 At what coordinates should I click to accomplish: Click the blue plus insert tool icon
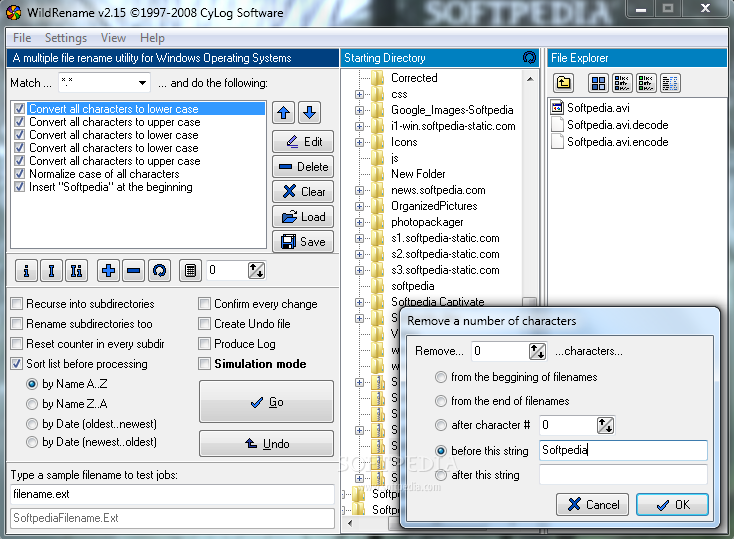coord(109,270)
